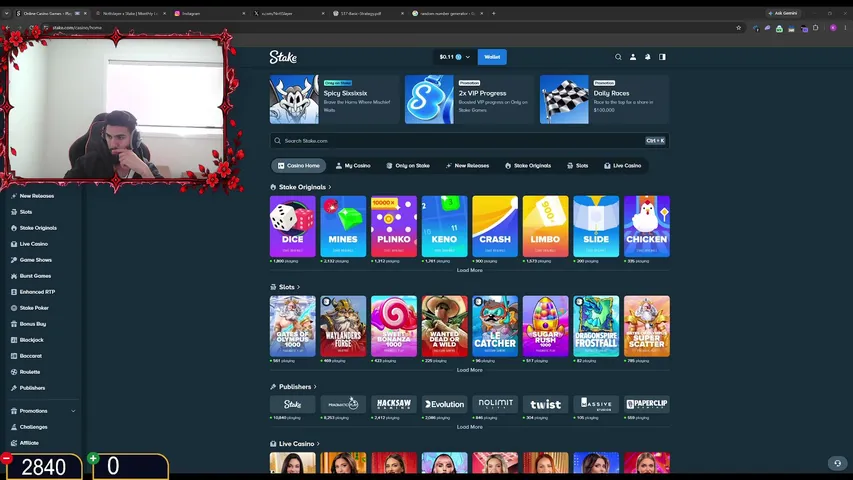
Task: Open the Crash game tile
Action: (495, 226)
